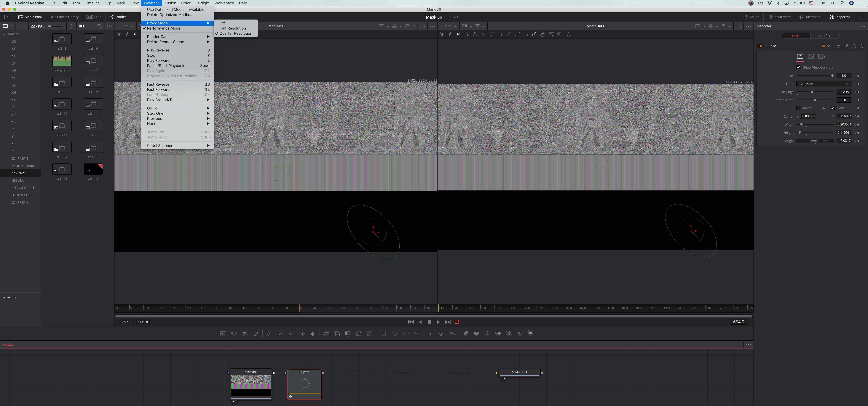Viewport: 868px width, 406px height.
Task: Adjust the Soft Edge slider
Action: pyautogui.click(x=812, y=92)
